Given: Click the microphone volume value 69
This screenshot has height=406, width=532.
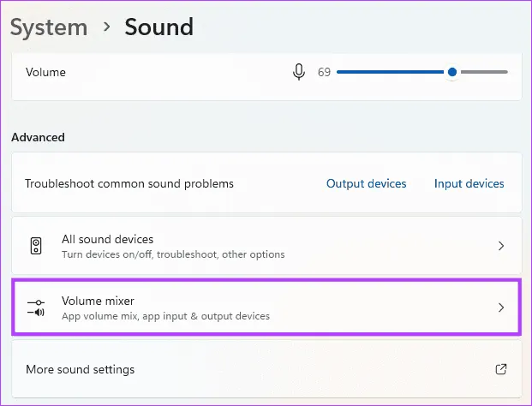Looking at the screenshot, I should pyautogui.click(x=324, y=73).
